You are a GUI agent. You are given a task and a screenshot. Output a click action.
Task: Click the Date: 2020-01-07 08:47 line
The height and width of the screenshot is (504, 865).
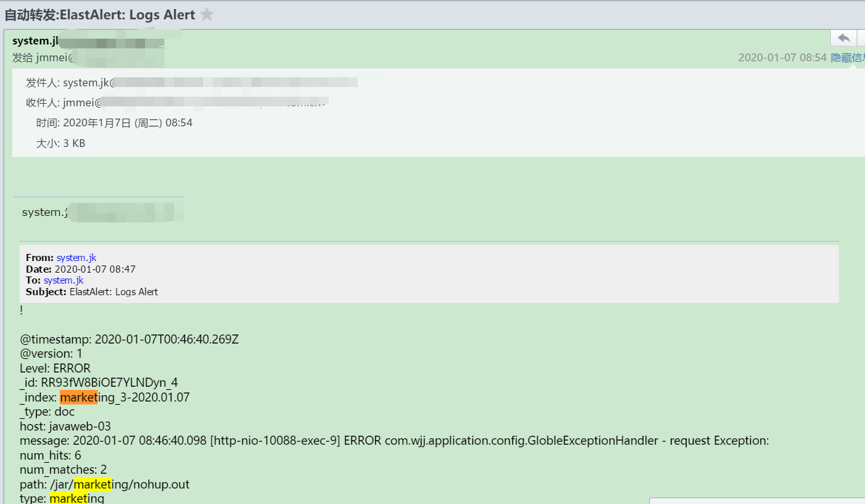click(81, 269)
